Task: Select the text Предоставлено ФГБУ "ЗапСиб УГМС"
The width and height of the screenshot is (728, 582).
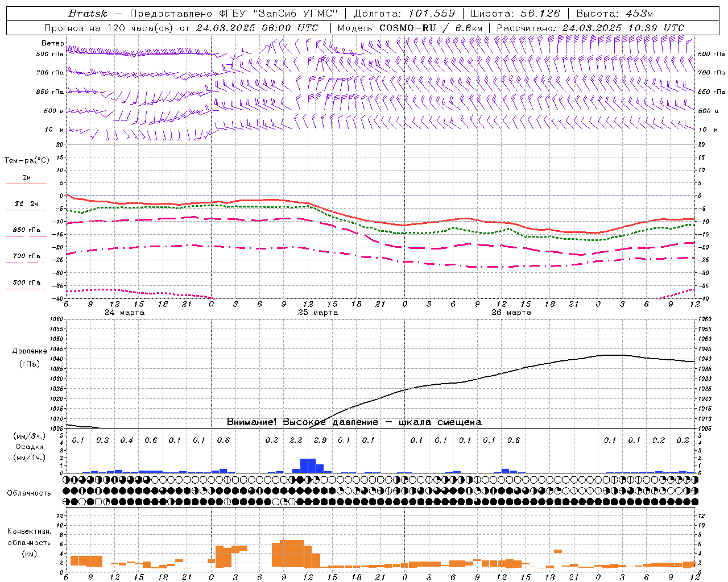Action: pos(235,14)
